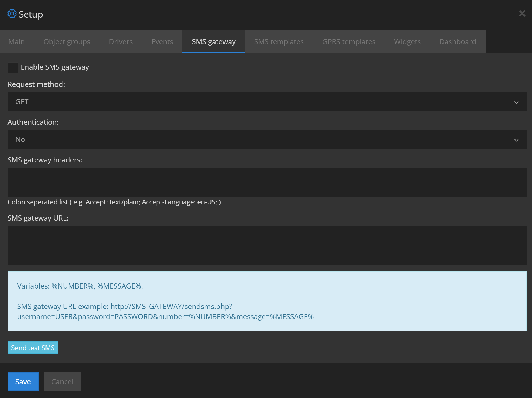The height and width of the screenshot is (398, 532).
Task: Click the Request method chevron arrow
Action: pos(516,102)
